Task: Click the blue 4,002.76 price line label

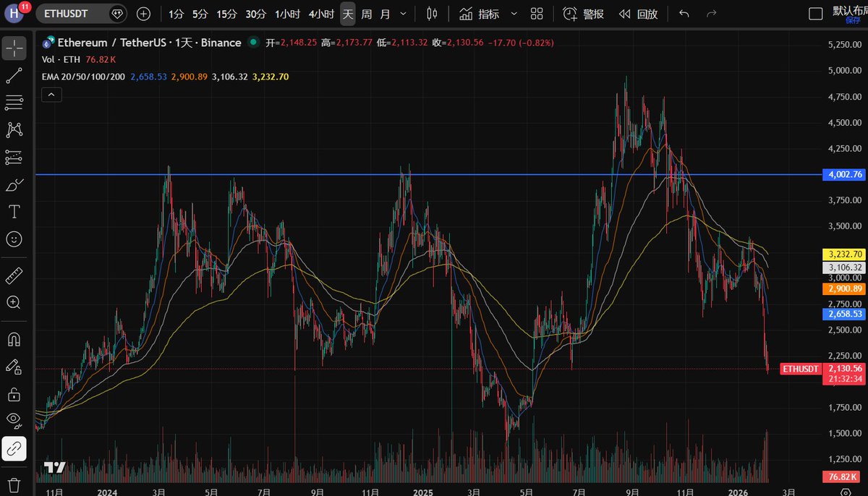Action: click(843, 174)
